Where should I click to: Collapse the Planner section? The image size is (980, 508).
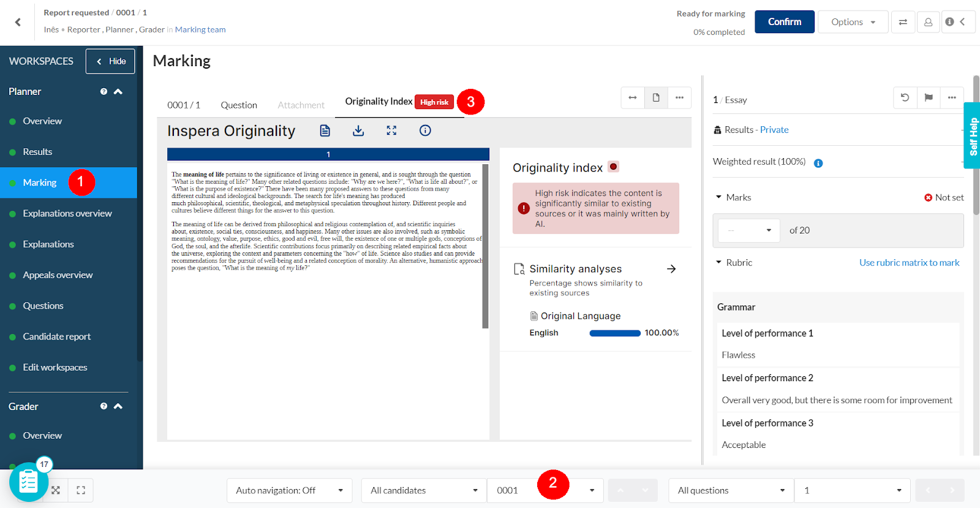(x=118, y=91)
